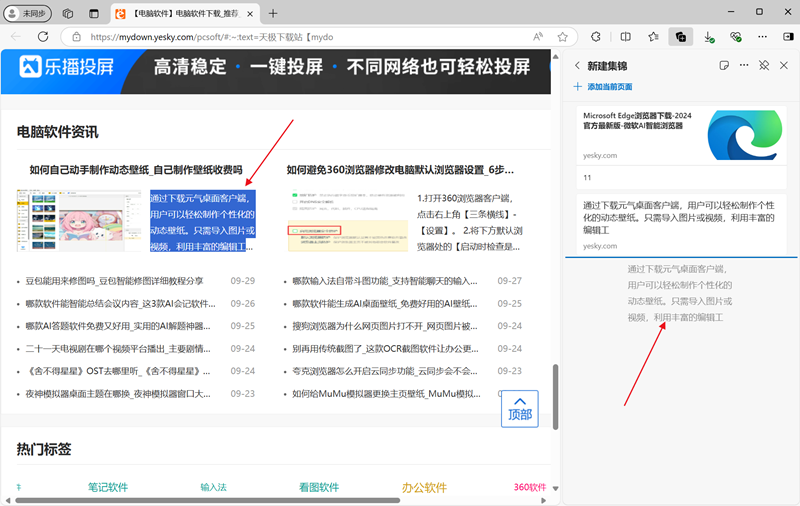Click the 顶部 back-to-top button

point(520,409)
